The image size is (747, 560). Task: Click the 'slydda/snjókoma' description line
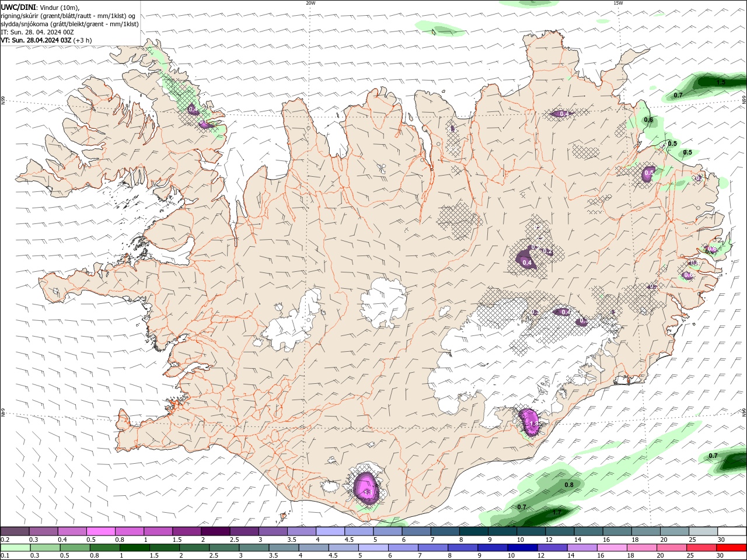click(70, 24)
